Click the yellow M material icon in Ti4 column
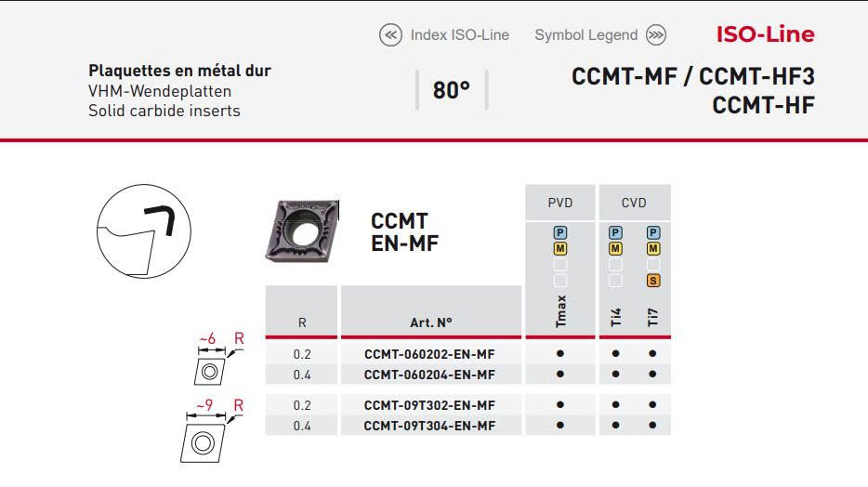The width and height of the screenshot is (868, 487). click(x=615, y=249)
